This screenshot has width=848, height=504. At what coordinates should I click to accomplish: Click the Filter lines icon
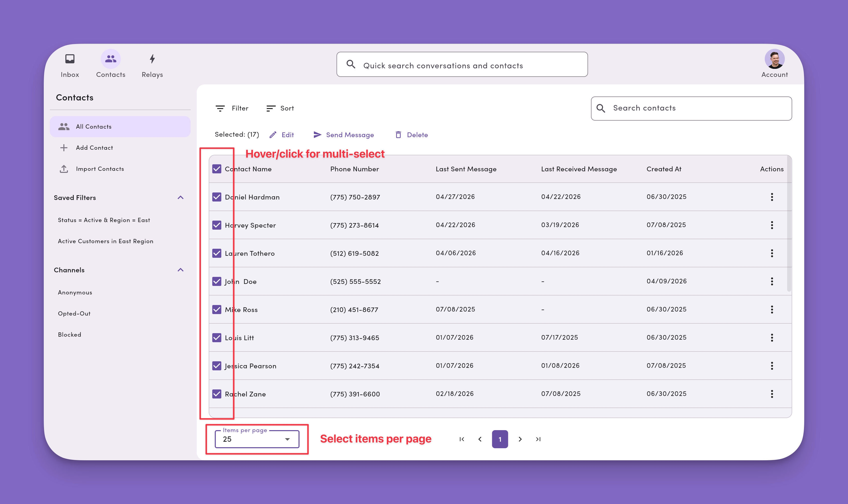point(220,108)
